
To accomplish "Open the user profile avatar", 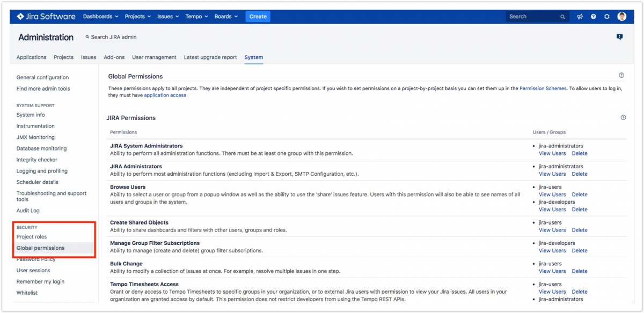I will pyautogui.click(x=622, y=17).
